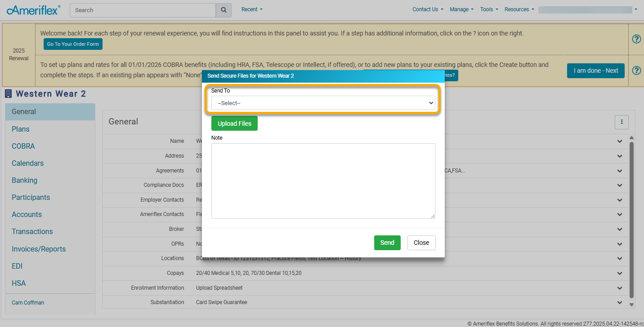
Task: Open the Tools menu
Action: (489, 9)
